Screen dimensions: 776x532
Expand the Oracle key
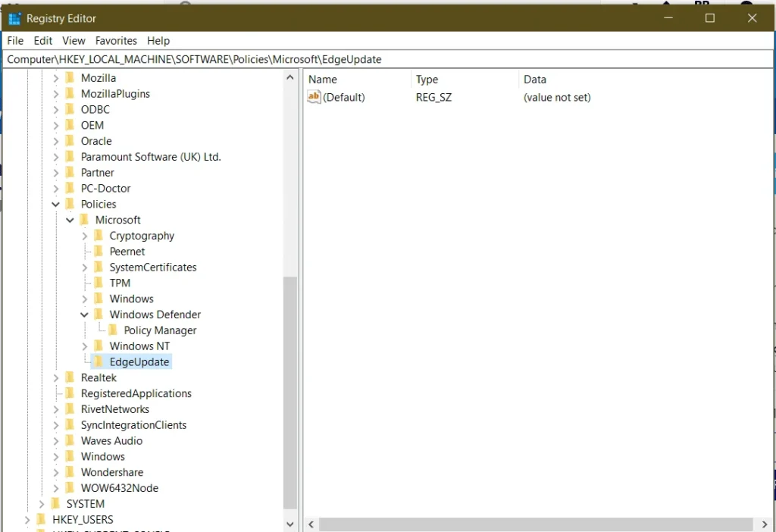(55, 142)
